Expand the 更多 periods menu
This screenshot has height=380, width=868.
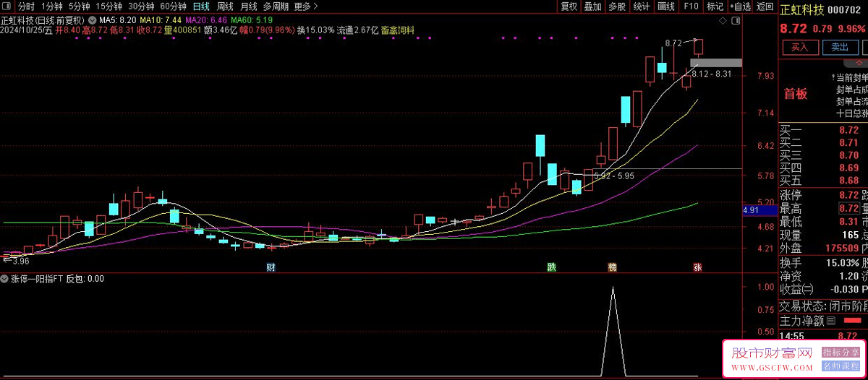point(306,7)
